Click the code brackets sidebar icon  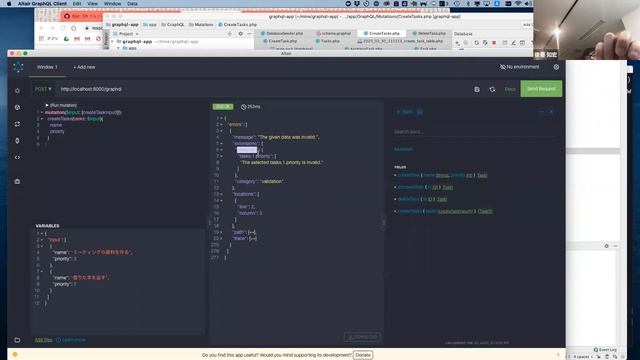pyautogui.click(x=17, y=157)
